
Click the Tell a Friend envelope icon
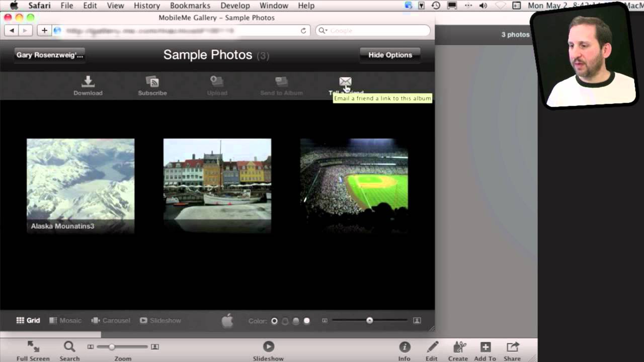pos(345,81)
